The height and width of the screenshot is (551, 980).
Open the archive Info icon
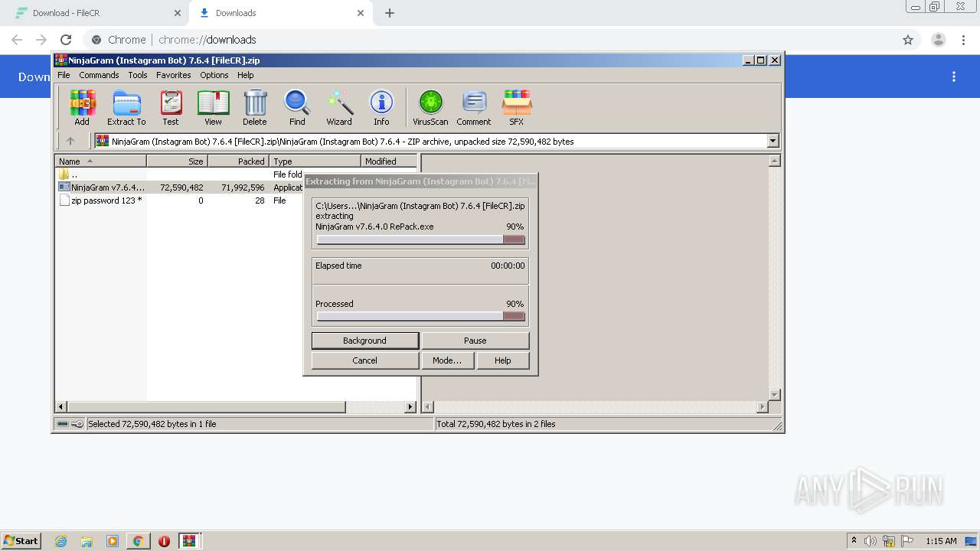coord(381,107)
